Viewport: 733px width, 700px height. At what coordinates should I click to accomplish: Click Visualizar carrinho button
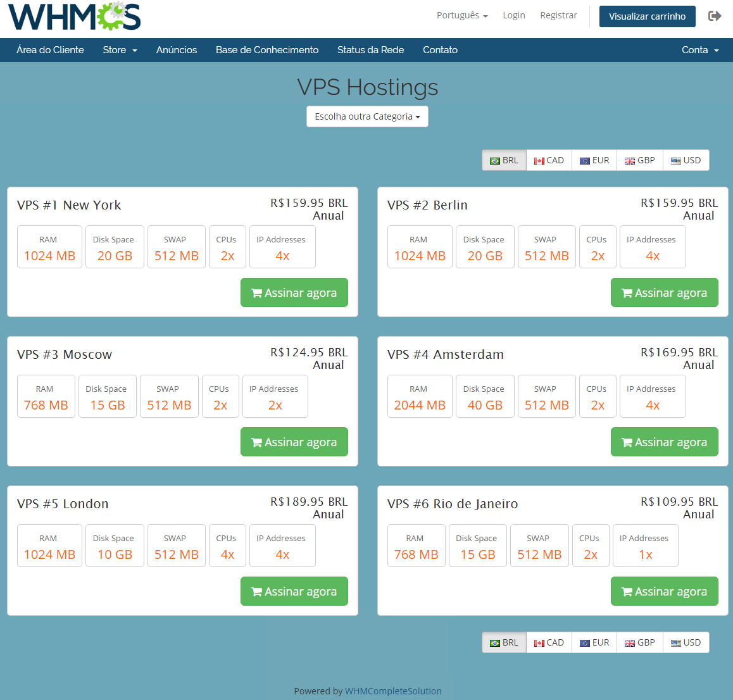647,16
